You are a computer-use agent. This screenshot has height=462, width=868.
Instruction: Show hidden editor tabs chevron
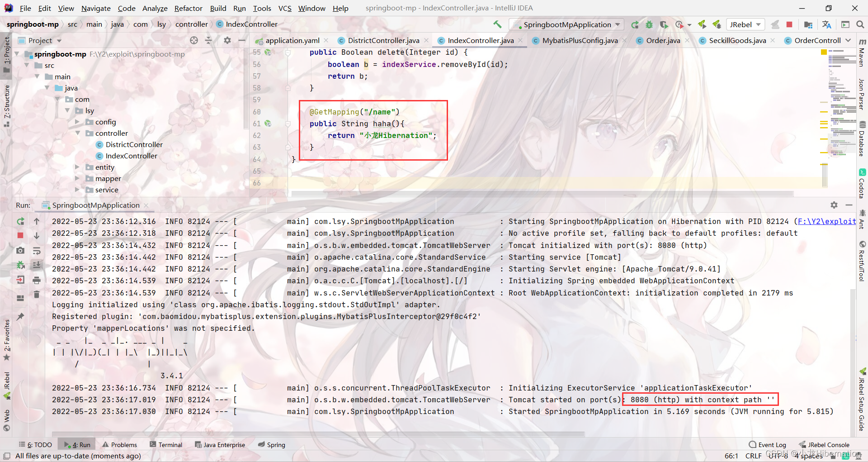(848, 40)
